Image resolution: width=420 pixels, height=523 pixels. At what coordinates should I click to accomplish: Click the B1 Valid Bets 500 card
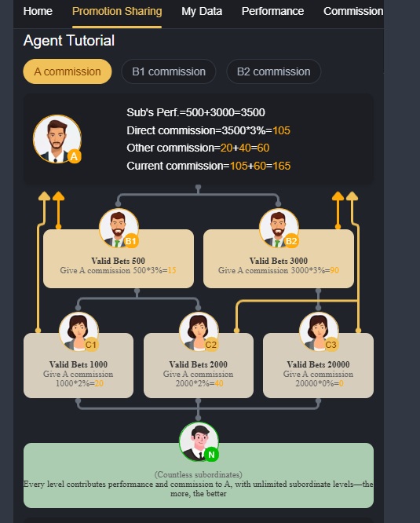tap(119, 258)
